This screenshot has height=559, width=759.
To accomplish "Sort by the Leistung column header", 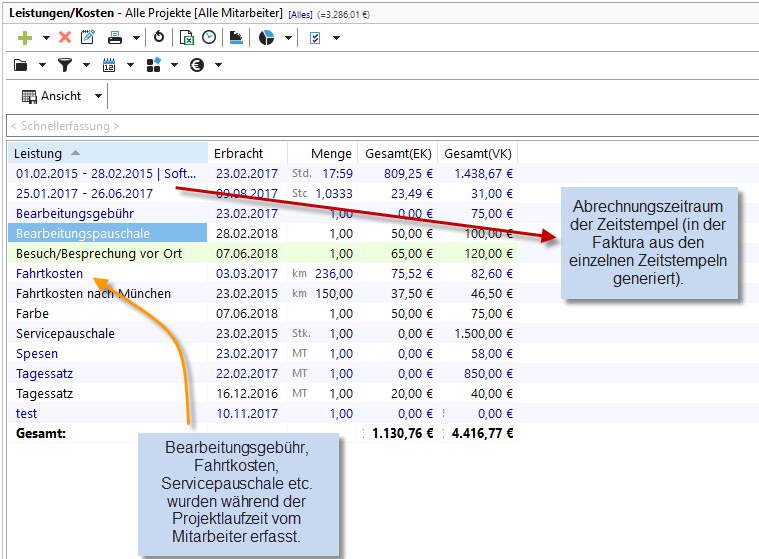I will click(x=40, y=153).
